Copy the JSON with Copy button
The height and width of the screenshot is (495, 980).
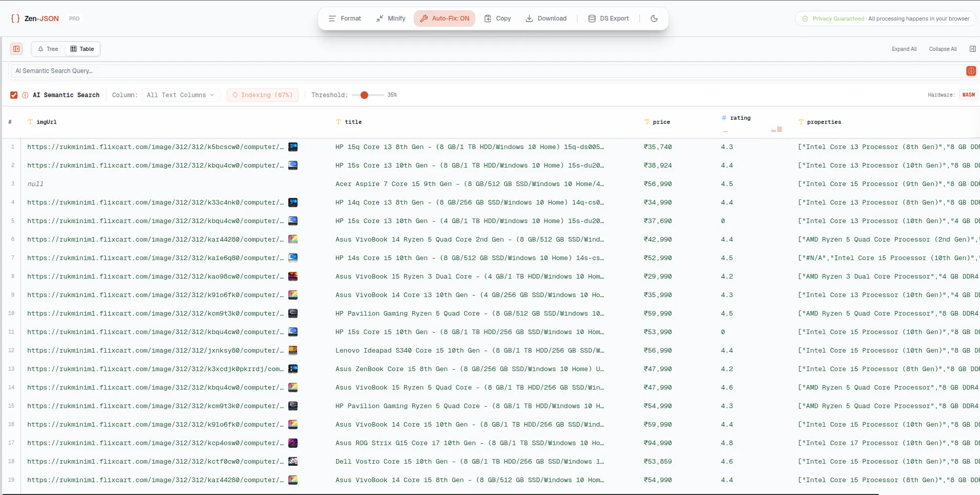(x=497, y=19)
